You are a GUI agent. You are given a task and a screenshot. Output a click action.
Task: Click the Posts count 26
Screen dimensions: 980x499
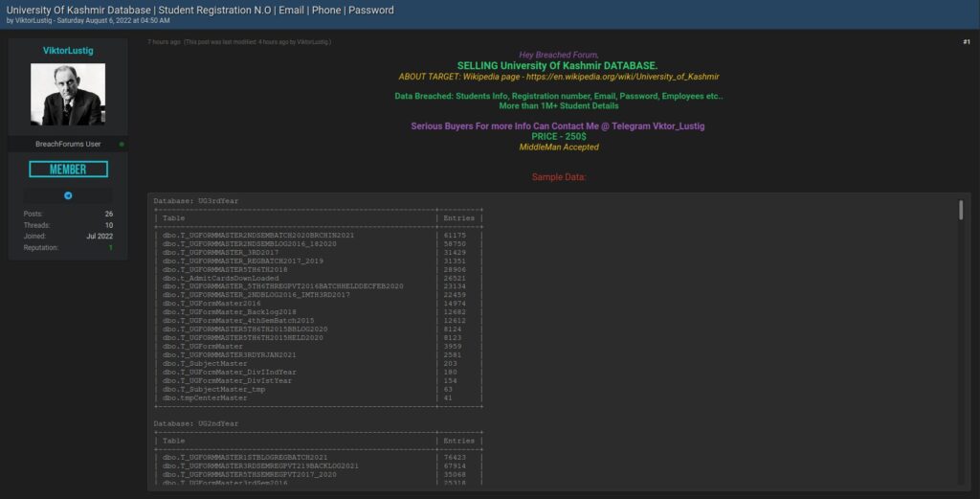click(109, 214)
